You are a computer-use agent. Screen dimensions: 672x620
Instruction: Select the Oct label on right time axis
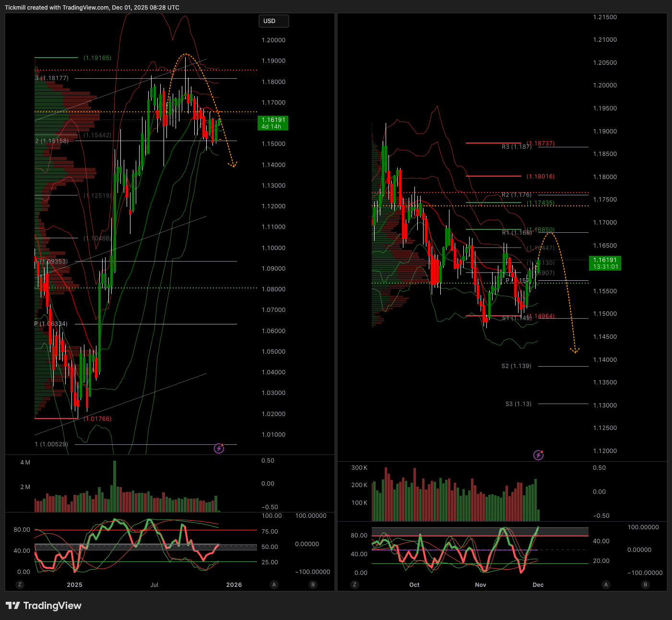pos(414,584)
